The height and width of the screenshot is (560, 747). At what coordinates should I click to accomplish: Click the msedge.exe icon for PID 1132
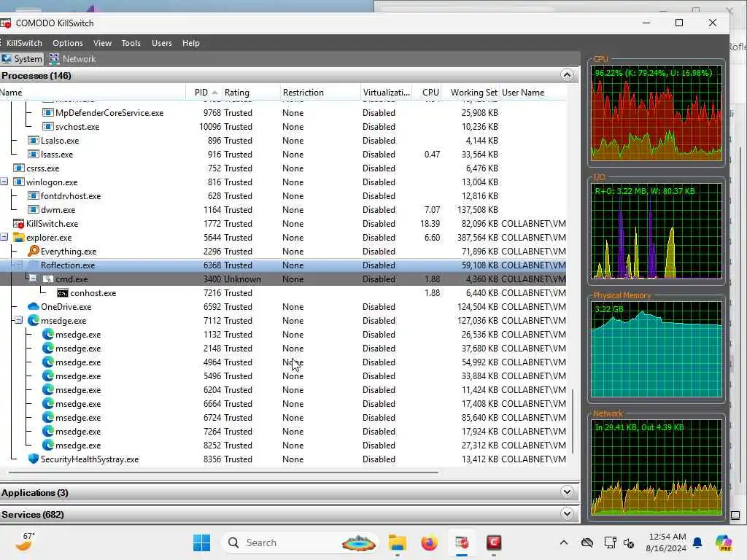(47, 334)
